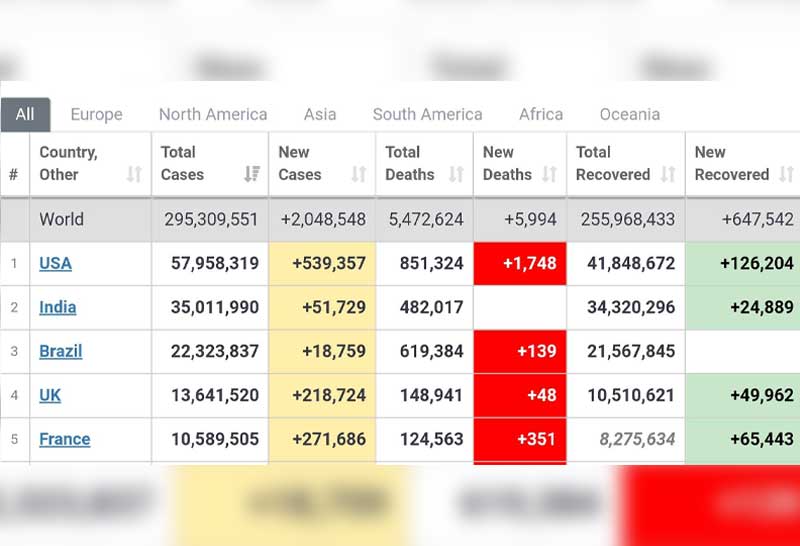Screen dimensions: 800x546
Task: Click sort arrows beside New Deaths
Action: coord(549,174)
